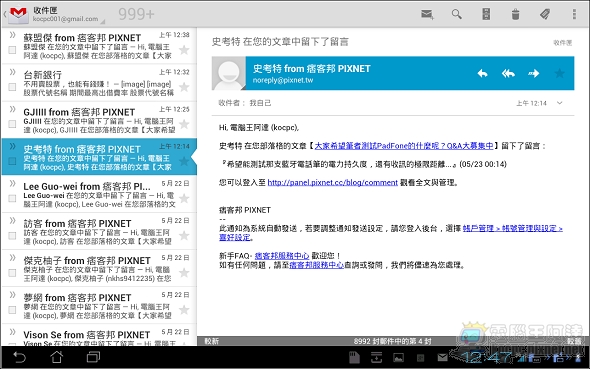Open the Vison Se email
This screenshot has height=369, width=590.
tap(99, 336)
